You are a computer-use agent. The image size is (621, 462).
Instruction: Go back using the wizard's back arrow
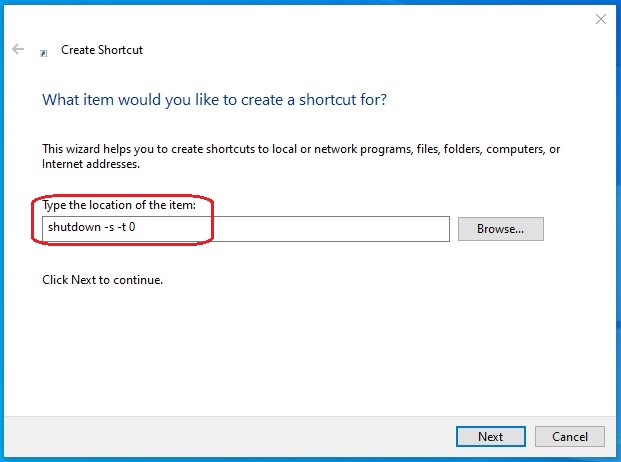point(18,49)
